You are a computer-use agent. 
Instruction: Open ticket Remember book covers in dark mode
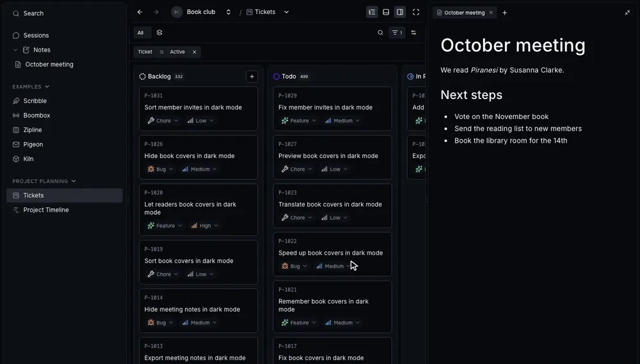point(323,305)
